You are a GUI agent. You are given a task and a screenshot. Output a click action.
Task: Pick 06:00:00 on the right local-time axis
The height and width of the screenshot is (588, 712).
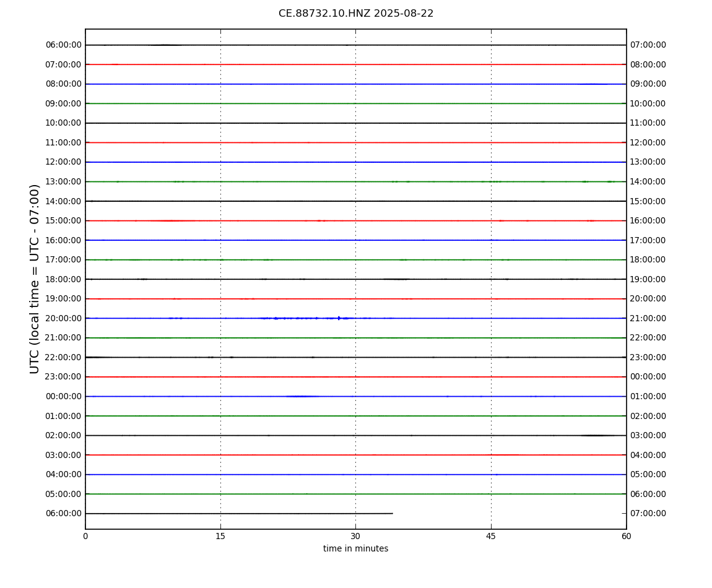(648, 494)
